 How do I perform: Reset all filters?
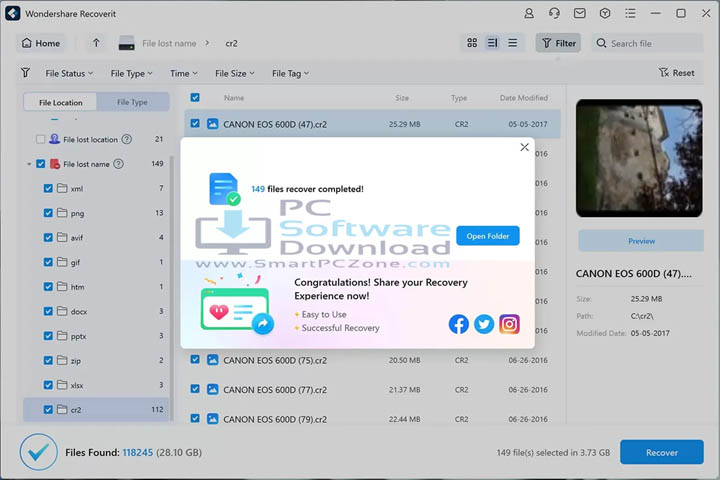[676, 73]
